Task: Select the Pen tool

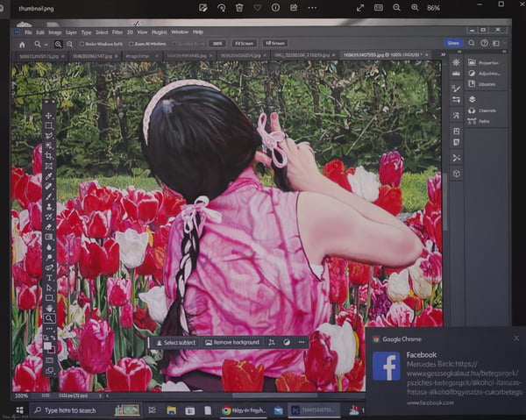Action: point(49,267)
